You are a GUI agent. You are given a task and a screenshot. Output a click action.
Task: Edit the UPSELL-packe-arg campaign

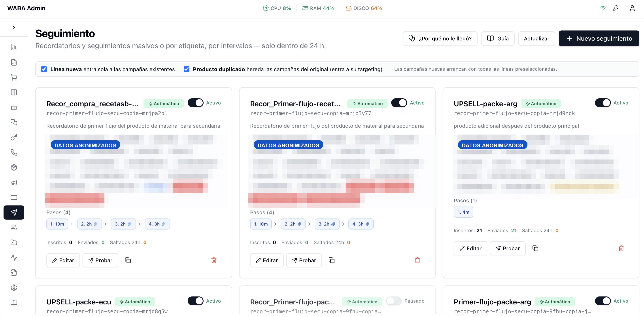pyautogui.click(x=470, y=248)
